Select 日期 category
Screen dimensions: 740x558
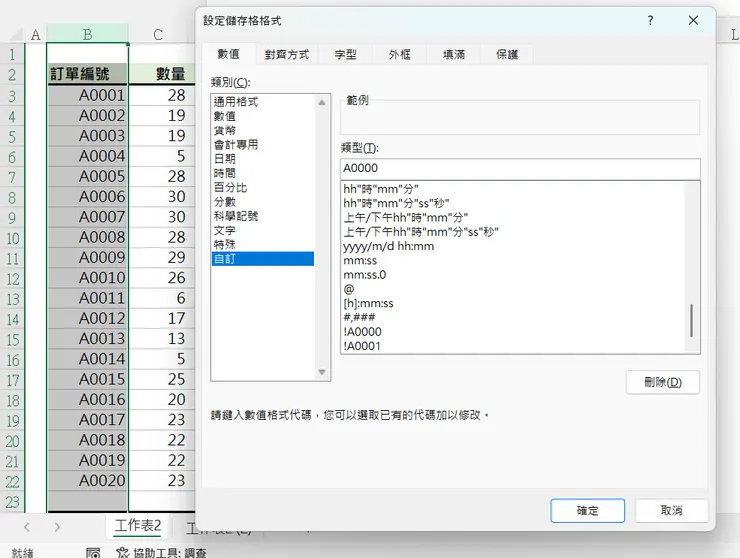pyautogui.click(x=263, y=159)
